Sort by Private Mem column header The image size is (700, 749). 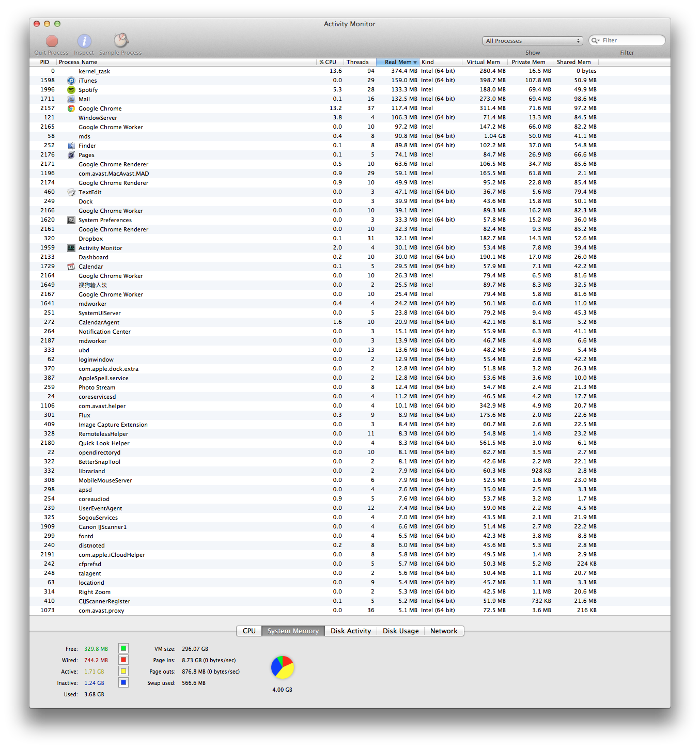[x=530, y=62]
